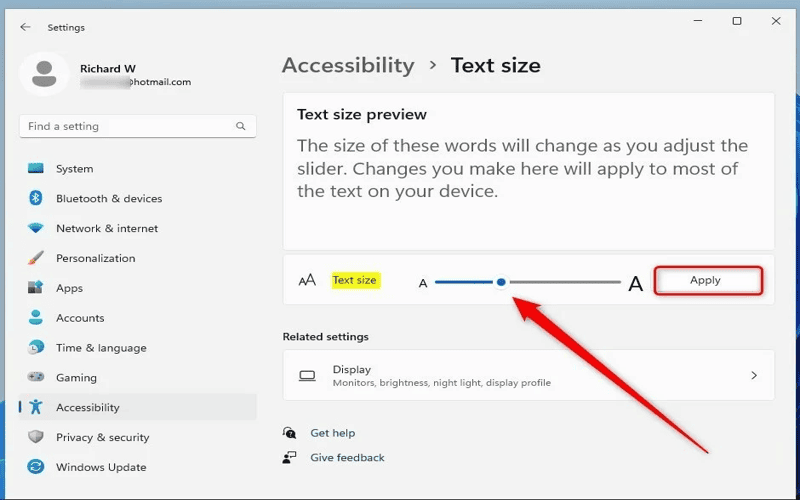Click the Settings window title text
Screen dimensions: 800x500
click(66, 28)
